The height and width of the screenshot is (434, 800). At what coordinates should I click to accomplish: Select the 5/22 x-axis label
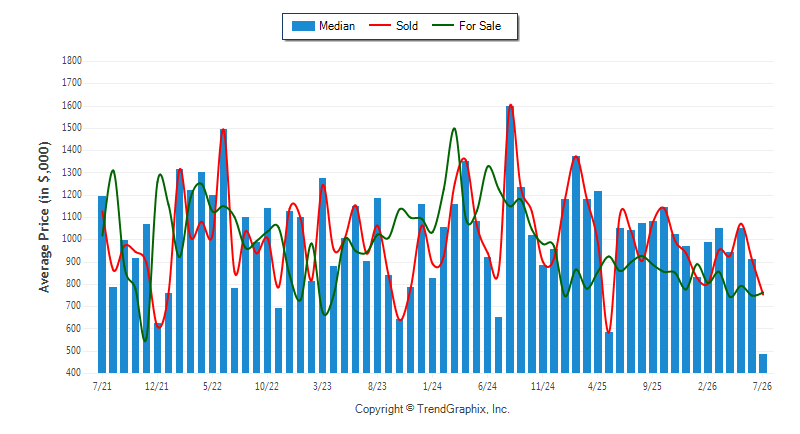212,386
